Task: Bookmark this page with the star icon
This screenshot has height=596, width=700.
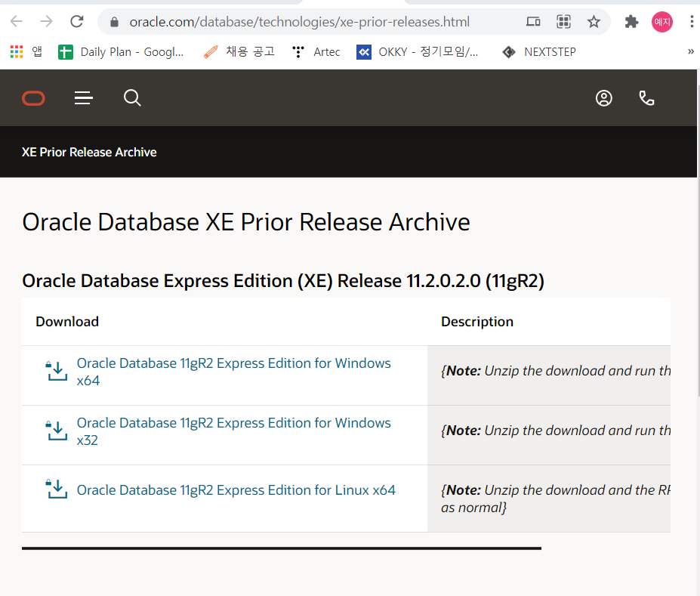Action: click(x=594, y=21)
